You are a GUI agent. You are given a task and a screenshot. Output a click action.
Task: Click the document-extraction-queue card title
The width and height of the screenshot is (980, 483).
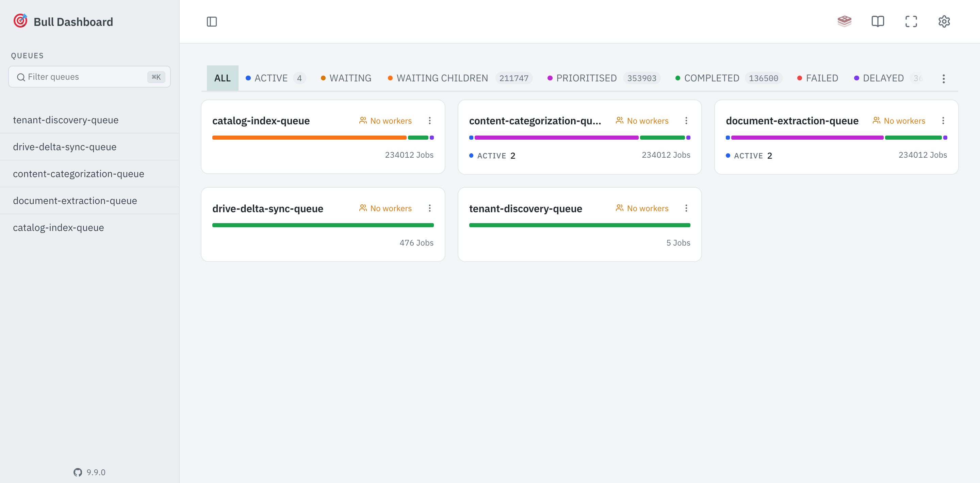tap(792, 121)
